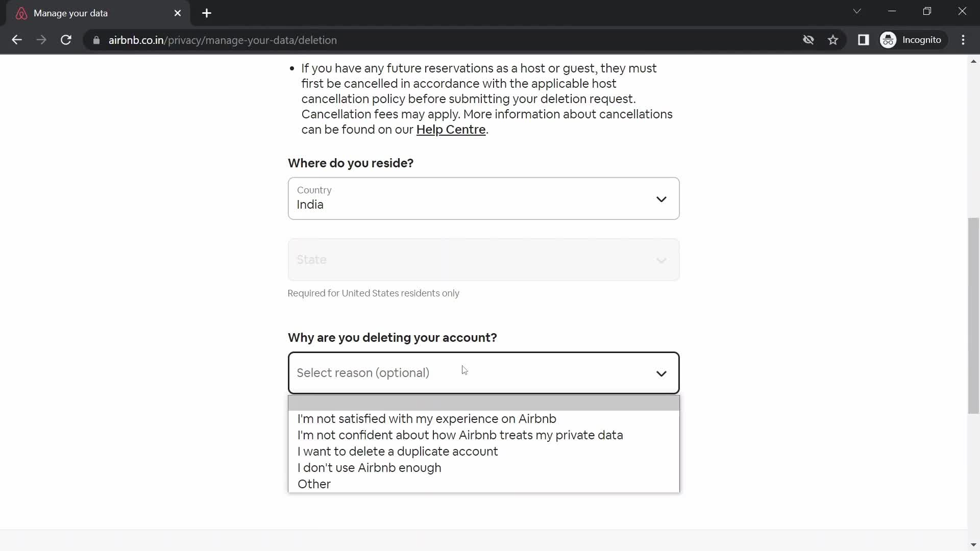Expand the Country dropdown selector
This screenshot has width=980, height=551.
(484, 198)
